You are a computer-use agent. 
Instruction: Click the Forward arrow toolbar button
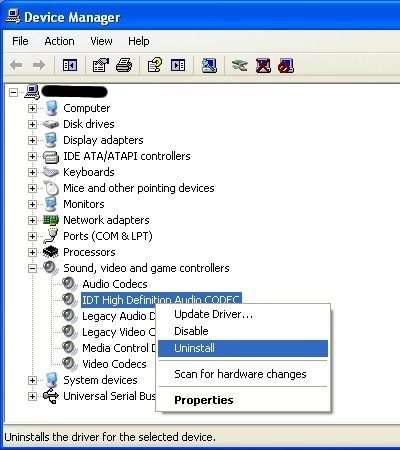pyautogui.click(x=39, y=65)
